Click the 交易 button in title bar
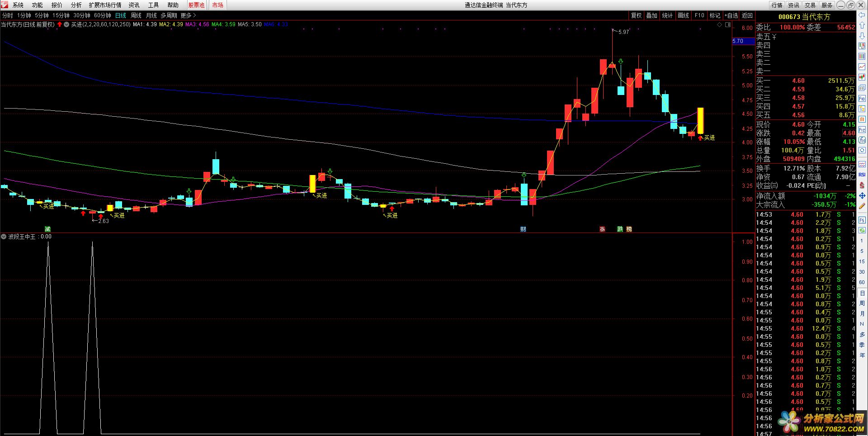Screen dimensions: 868x436 coord(811,5)
